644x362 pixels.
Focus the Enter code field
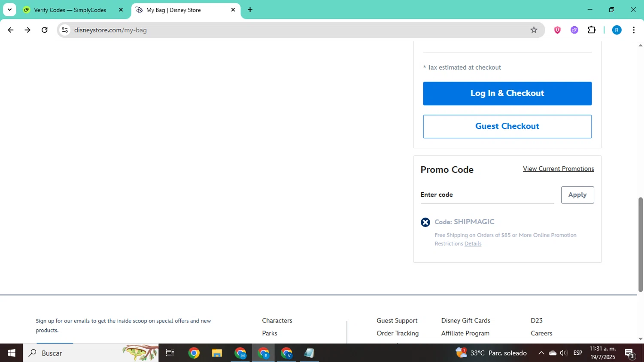click(x=487, y=195)
